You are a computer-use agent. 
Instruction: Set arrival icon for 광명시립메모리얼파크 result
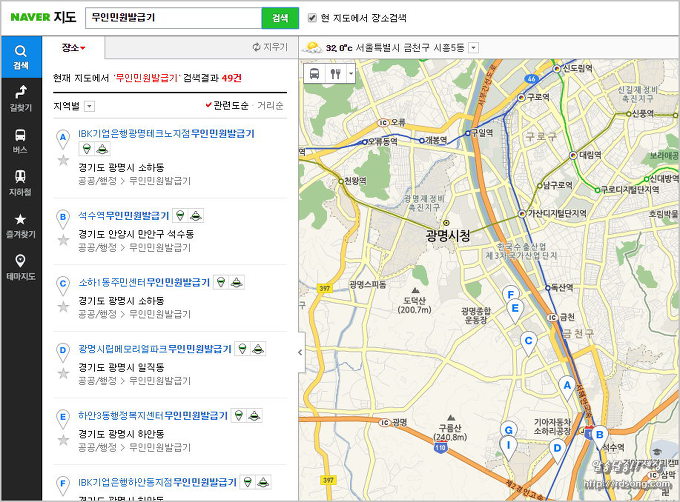(x=258, y=349)
